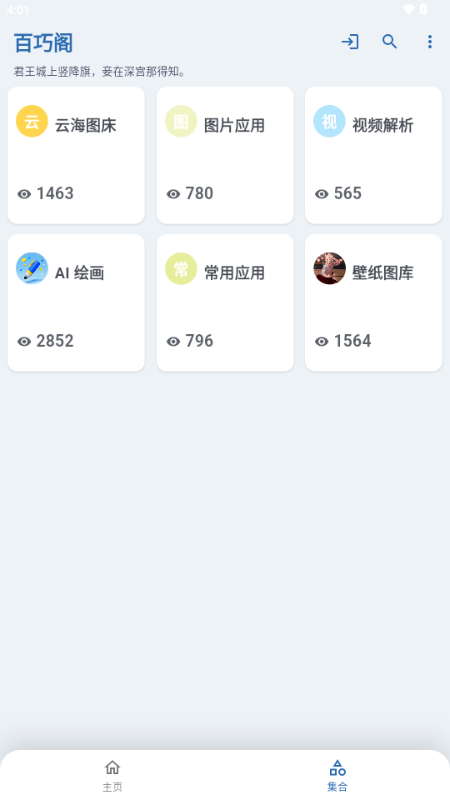Switch to the 集合 tab
450x800 pixels.
pos(337,775)
